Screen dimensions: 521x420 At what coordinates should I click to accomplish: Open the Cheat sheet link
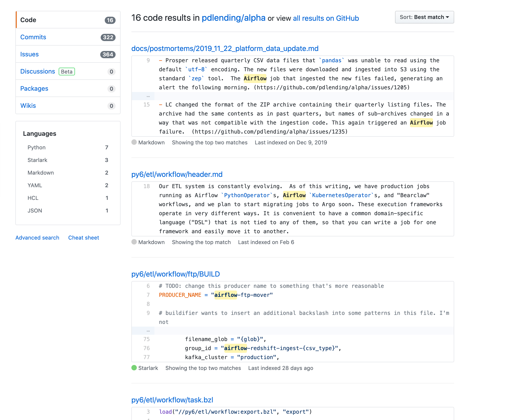point(84,238)
